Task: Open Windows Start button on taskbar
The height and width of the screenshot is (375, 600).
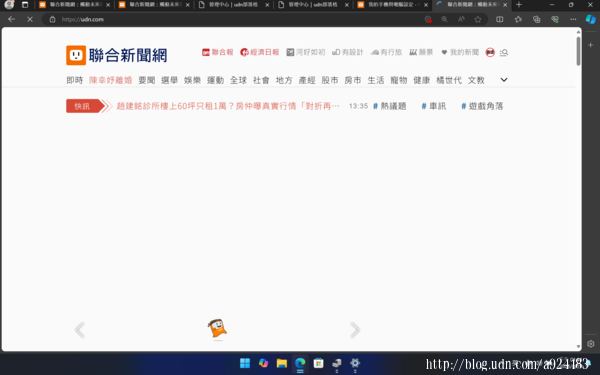Action: 245,363
